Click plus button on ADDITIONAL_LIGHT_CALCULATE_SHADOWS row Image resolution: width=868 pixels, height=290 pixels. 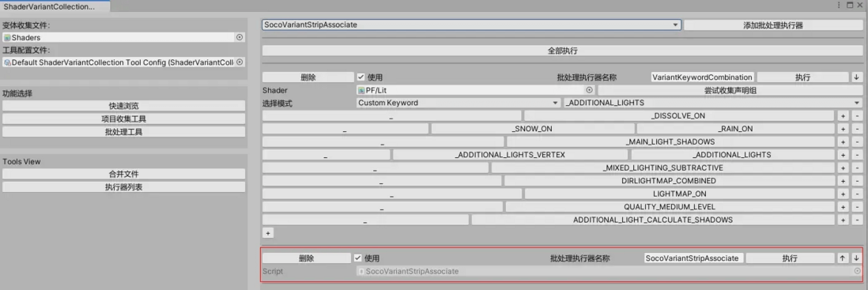(843, 220)
